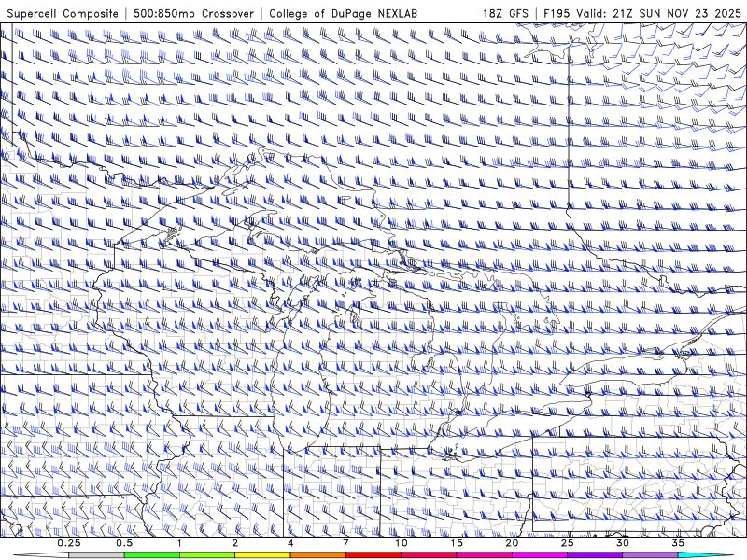Image resolution: width=747 pixels, height=560 pixels.
Task: Pick the gray color bar segment
Action: 97,555
